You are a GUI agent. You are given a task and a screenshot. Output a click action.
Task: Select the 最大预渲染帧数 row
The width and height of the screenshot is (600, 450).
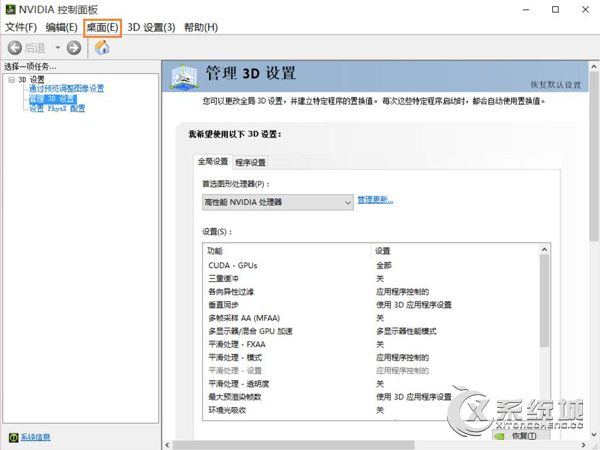(371, 397)
